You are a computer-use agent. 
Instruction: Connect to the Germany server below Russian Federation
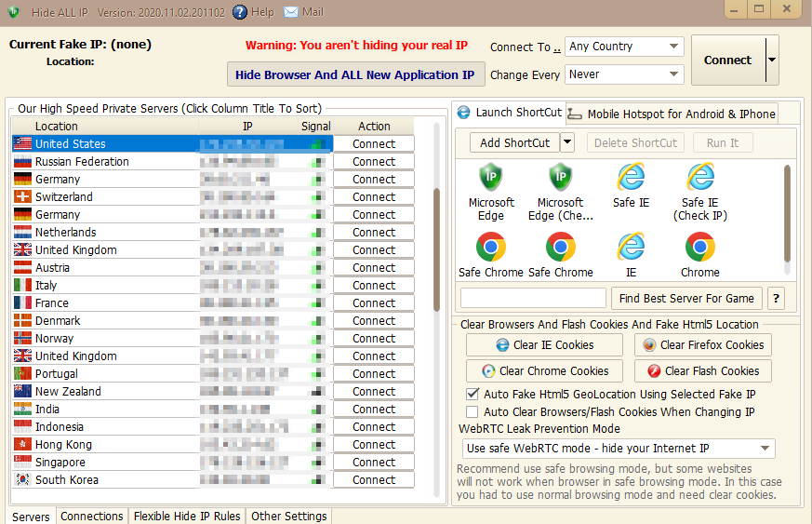click(373, 180)
